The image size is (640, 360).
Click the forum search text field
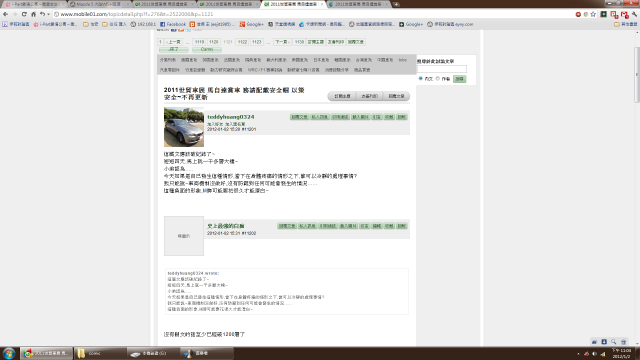click(442, 69)
